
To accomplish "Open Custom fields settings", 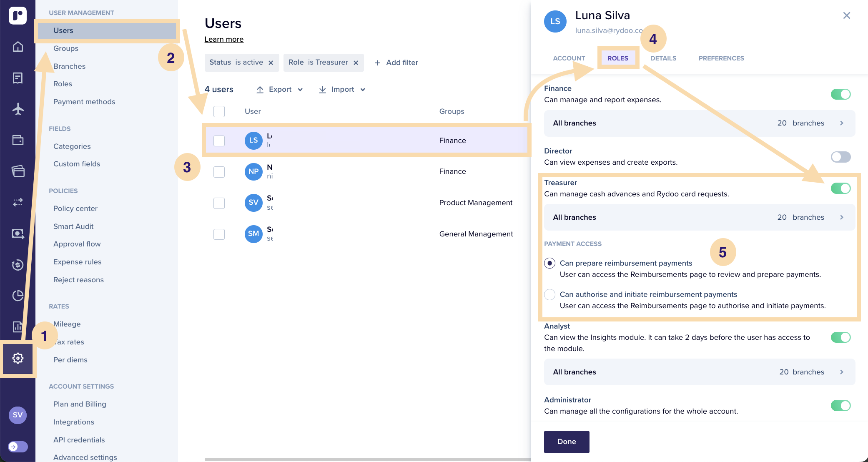I will 77,164.
